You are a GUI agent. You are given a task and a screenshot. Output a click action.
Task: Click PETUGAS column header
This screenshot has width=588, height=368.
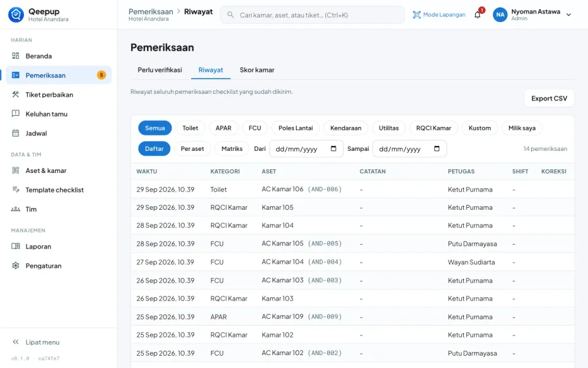coord(461,171)
